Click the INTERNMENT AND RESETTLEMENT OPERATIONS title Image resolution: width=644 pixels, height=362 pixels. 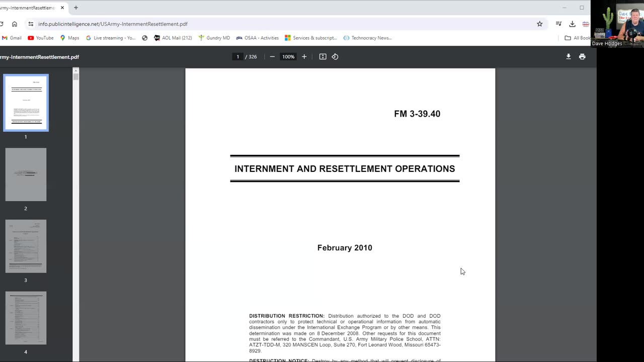tap(345, 169)
